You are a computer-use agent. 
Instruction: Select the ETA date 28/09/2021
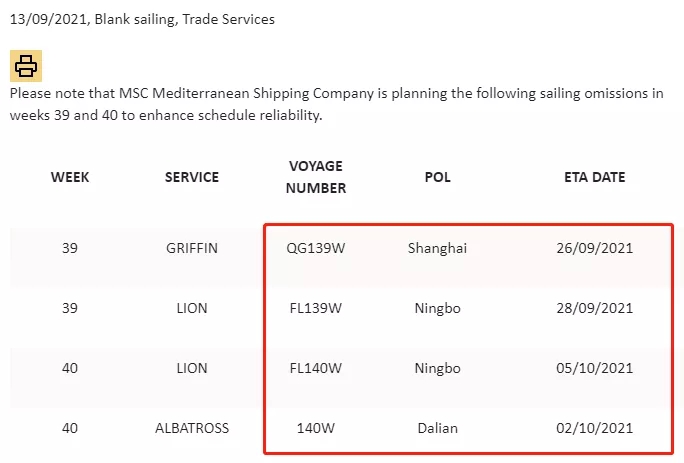point(594,308)
